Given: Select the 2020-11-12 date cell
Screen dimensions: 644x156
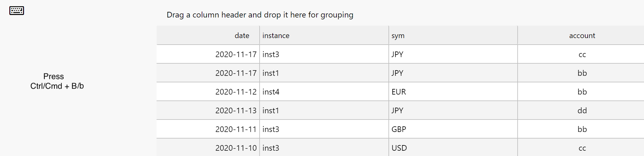Looking at the screenshot, I should pyautogui.click(x=236, y=92).
